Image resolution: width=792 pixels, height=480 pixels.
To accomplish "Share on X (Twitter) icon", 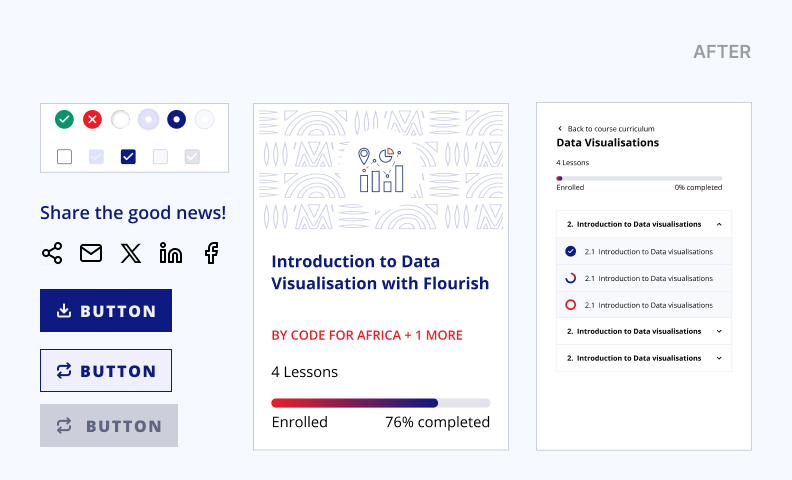I will tap(131, 253).
